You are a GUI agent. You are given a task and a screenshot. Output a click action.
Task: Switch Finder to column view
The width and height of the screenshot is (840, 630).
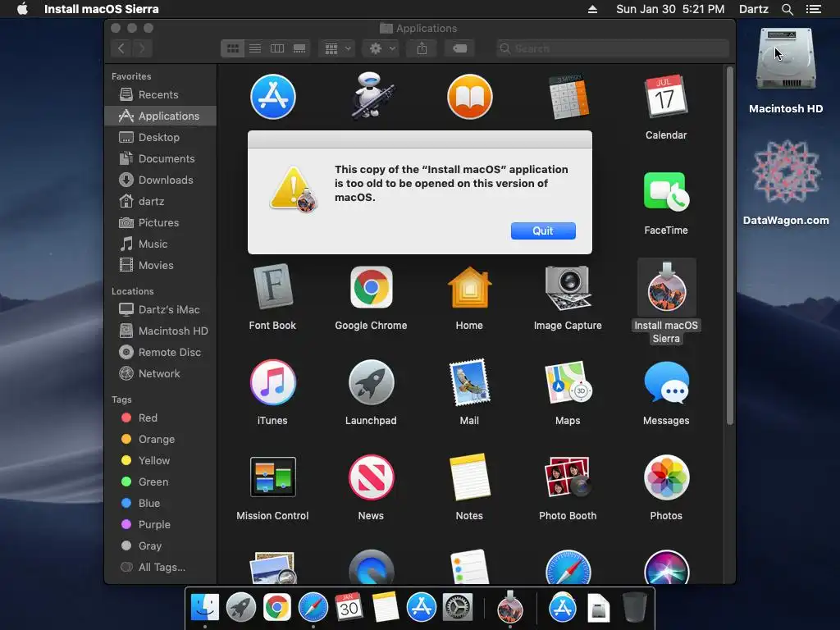point(277,48)
